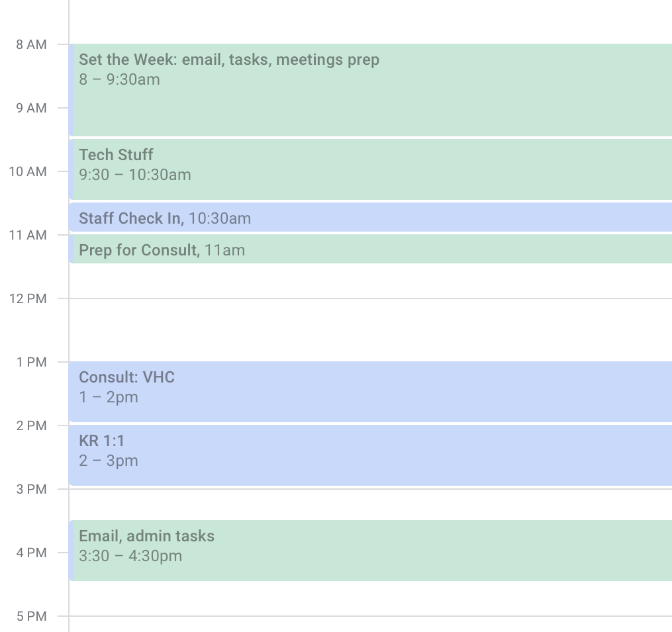Select the 2 PM time label
The height and width of the screenshot is (632, 672).
tap(31, 426)
